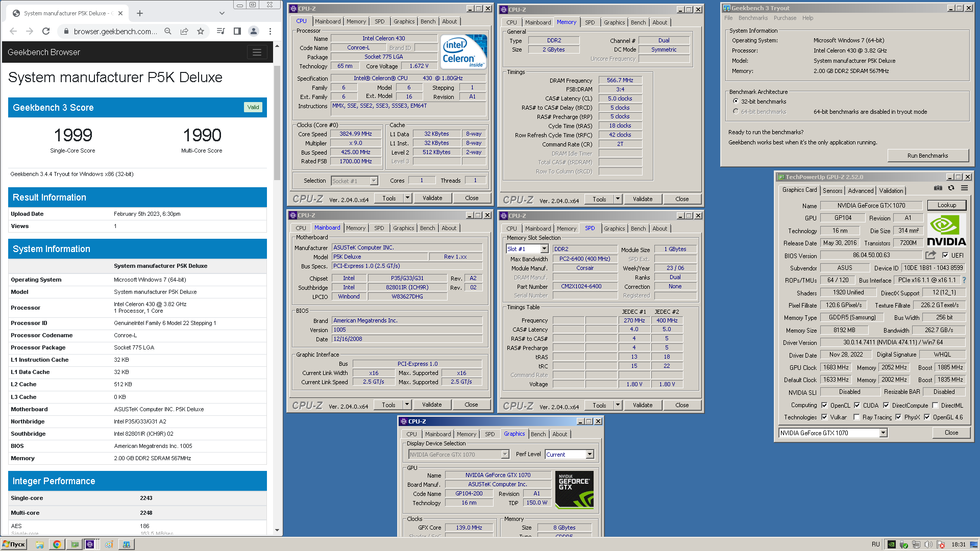Open the browser side panel icon
Image resolution: width=980 pixels, height=551 pixels.
coord(237,31)
